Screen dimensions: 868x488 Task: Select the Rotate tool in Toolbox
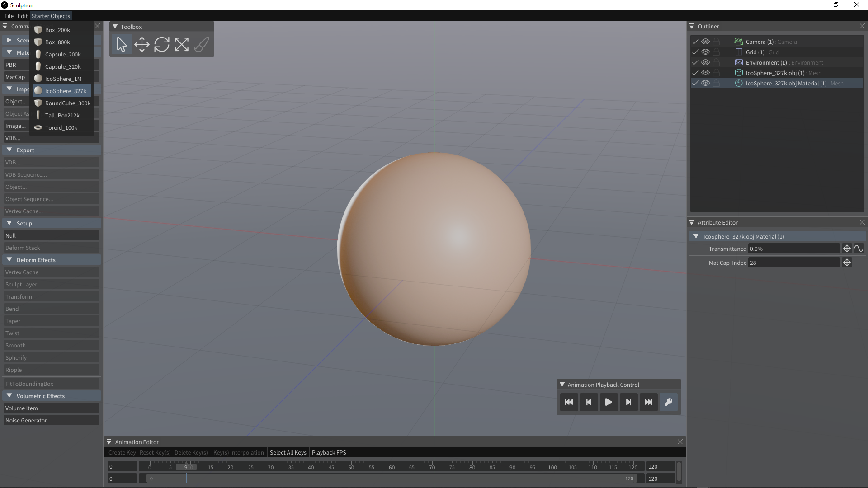click(x=161, y=44)
